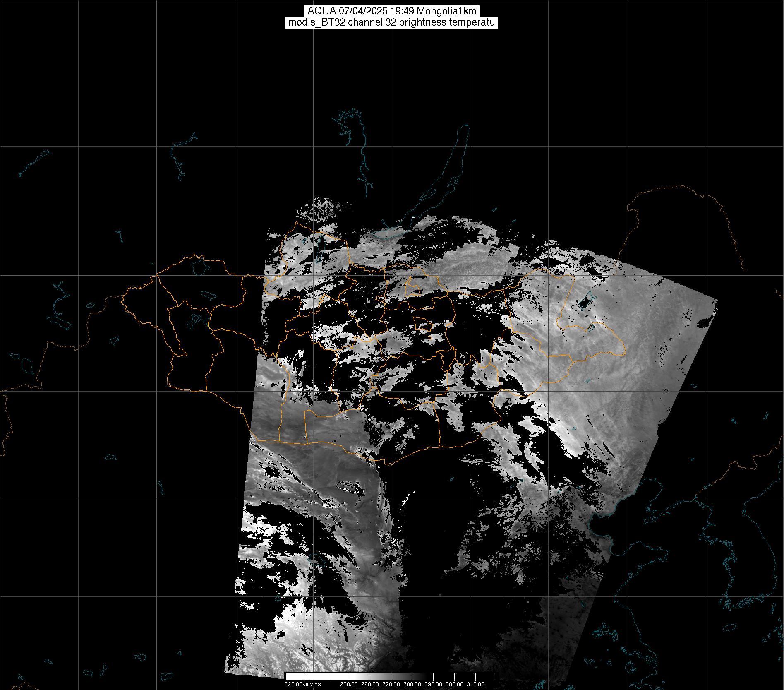Click the round lake outline in northwest Mongolia
The image size is (784, 690).
click(x=199, y=266)
